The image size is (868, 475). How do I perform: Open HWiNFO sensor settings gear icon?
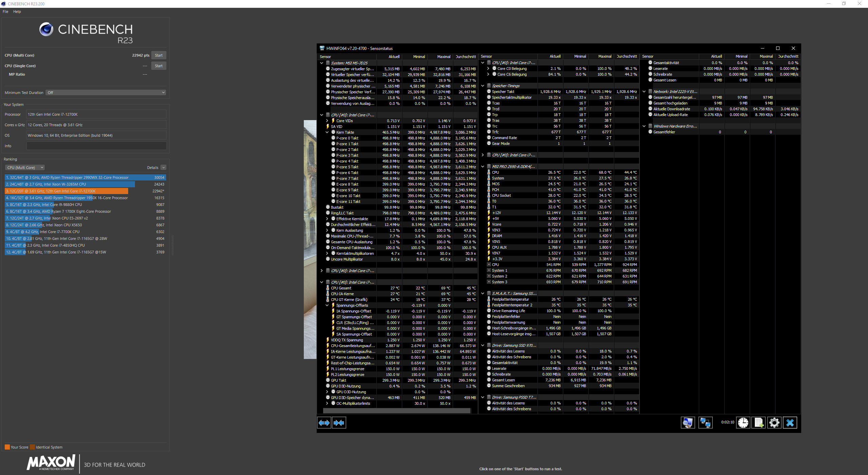click(774, 423)
